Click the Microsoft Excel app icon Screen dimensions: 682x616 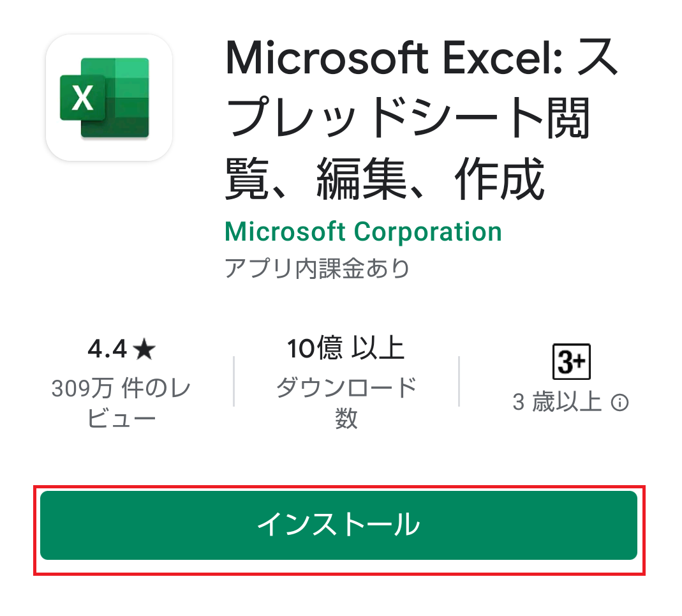109,98
